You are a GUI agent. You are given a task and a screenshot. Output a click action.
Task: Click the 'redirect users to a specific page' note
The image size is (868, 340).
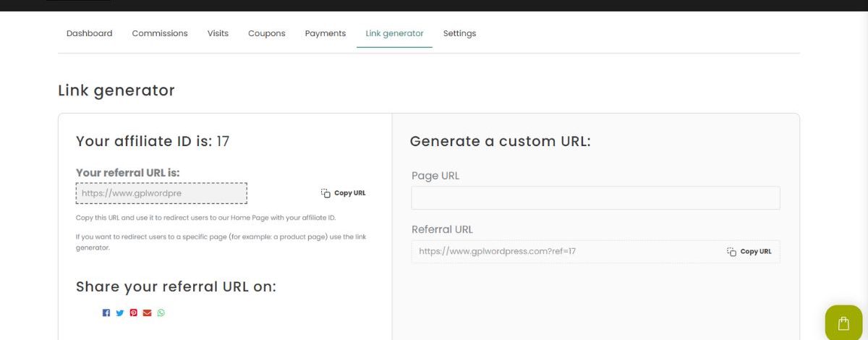[x=221, y=242]
